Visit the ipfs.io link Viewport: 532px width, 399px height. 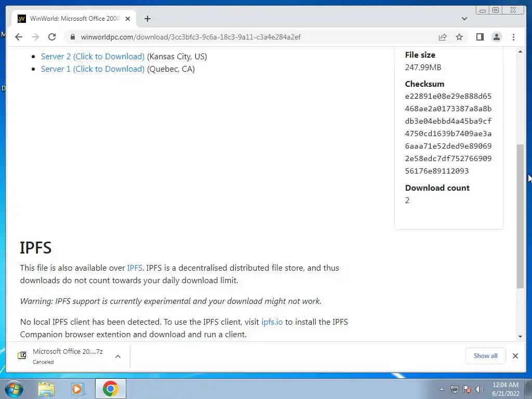(x=272, y=322)
